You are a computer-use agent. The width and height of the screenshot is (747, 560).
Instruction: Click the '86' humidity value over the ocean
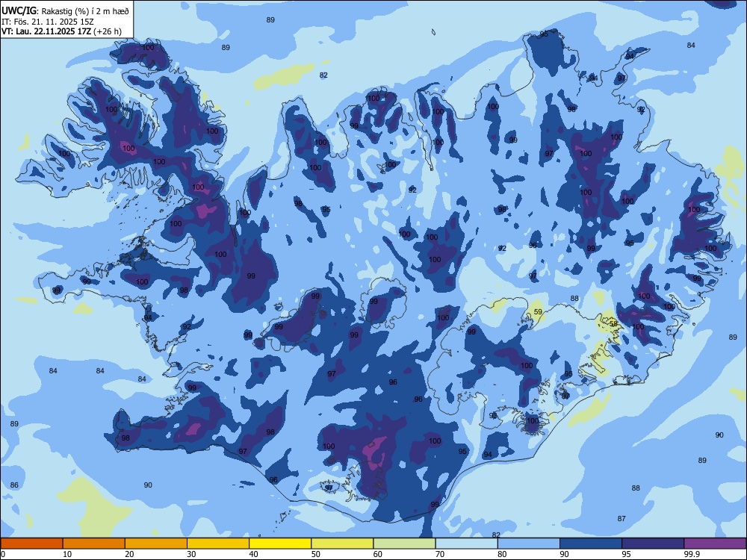point(14,485)
